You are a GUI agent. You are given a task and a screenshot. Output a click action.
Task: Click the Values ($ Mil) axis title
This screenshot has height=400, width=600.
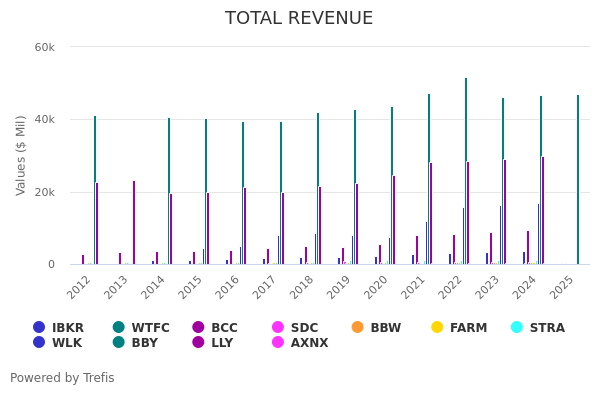[x=22, y=155]
